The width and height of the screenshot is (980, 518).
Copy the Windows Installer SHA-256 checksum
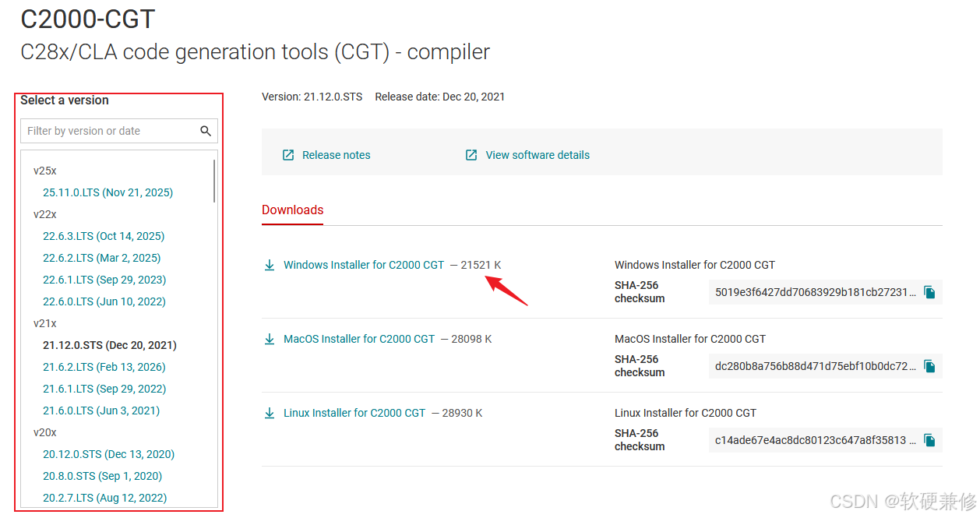click(929, 292)
